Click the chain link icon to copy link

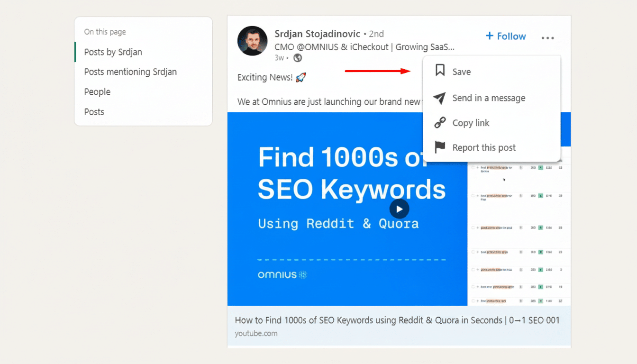pyautogui.click(x=439, y=122)
